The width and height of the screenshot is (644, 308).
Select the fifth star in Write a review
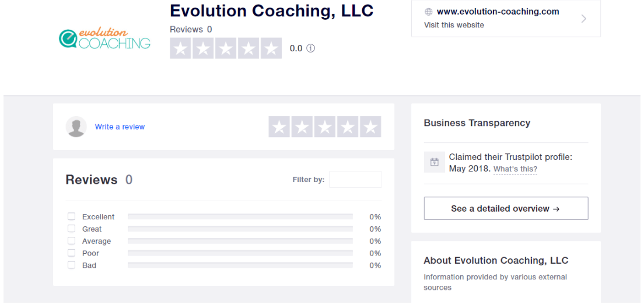point(370,127)
